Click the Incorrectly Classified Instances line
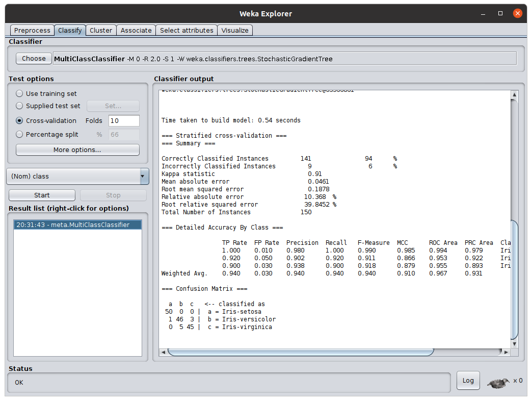 coord(279,166)
